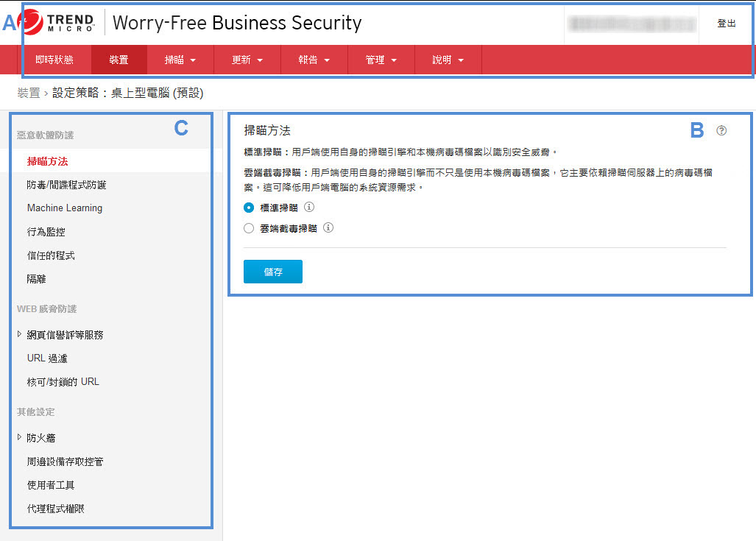Expand the 說明 menu

click(448, 60)
